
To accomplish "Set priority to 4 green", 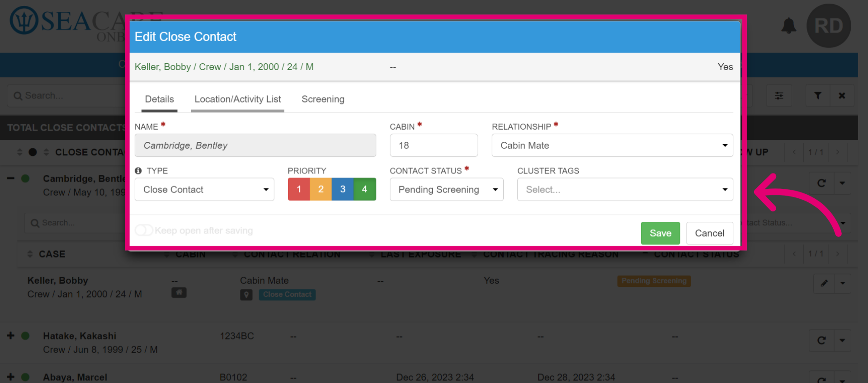I will pyautogui.click(x=365, y=189).
